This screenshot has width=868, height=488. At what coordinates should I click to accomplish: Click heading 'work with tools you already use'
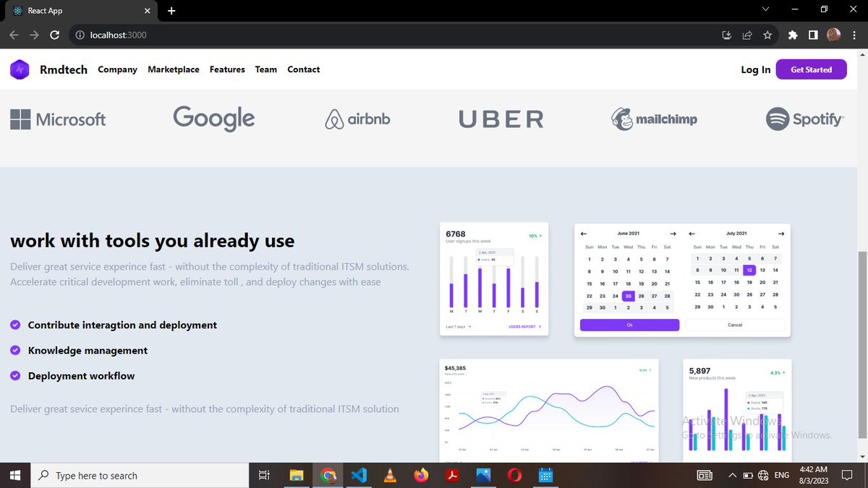[x=153, y=241]
